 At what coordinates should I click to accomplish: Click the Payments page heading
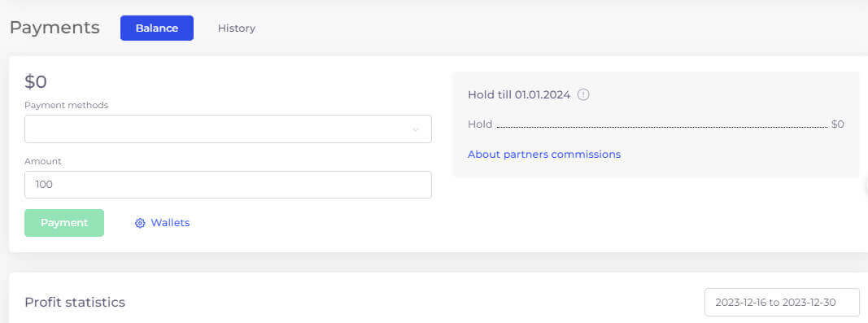55,28
